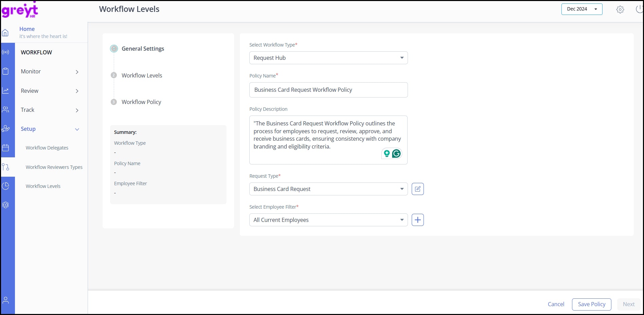Select the Workflow Levels step label
This screenshot has width=644, height=315.
[142, 75]
